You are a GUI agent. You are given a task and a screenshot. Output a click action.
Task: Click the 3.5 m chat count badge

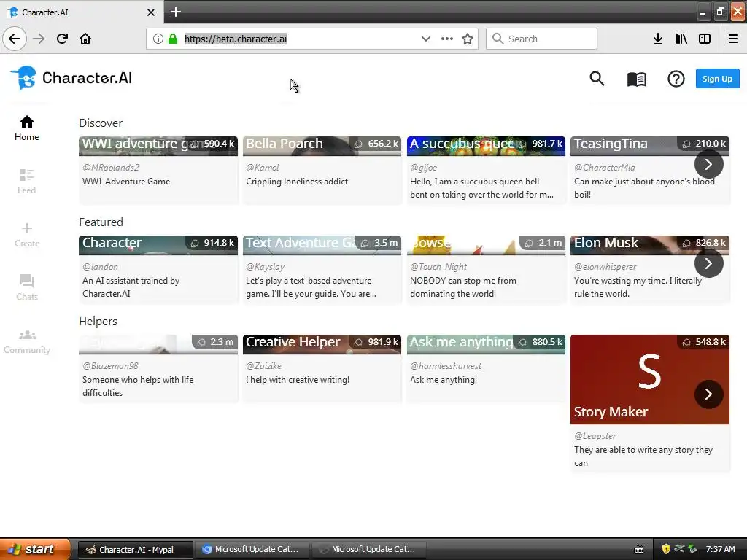point(379,243)
